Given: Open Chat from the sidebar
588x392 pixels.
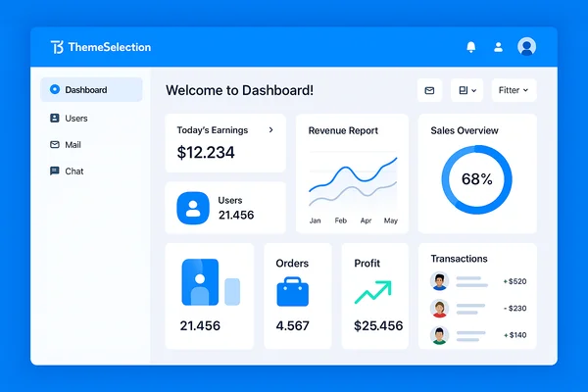Looking at the screenshot, I should 73,171.
